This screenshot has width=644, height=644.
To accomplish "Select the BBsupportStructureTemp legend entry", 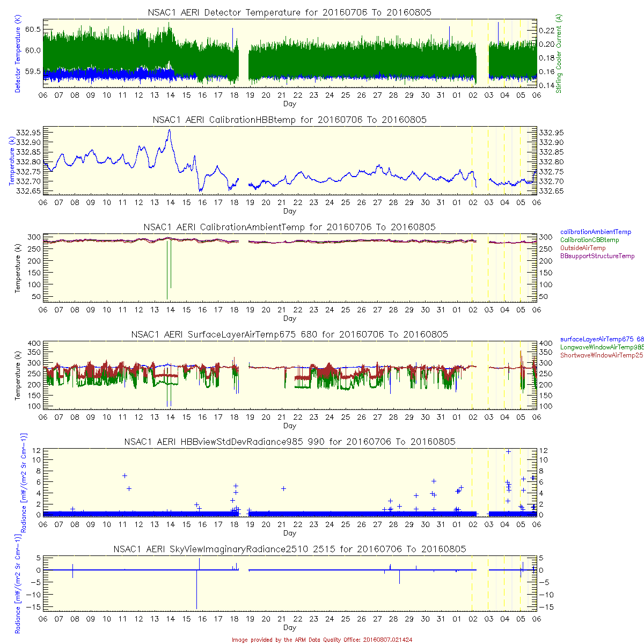I will coord(597,257).
